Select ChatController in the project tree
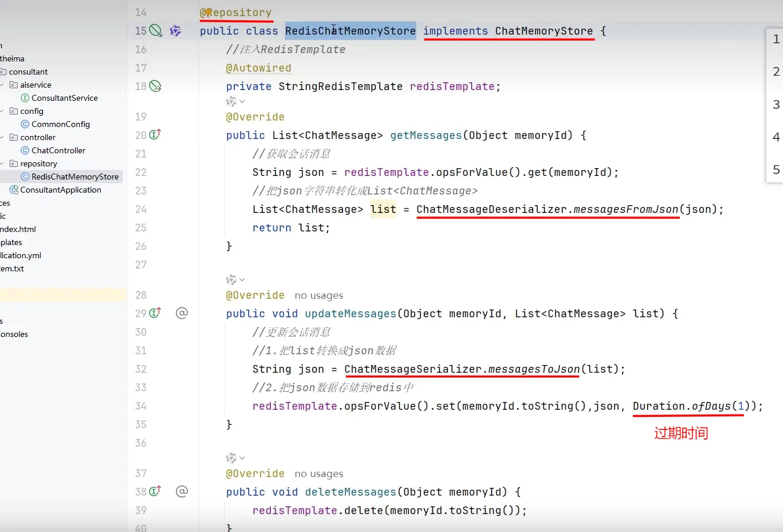783x532 pixels. point(58,150)
